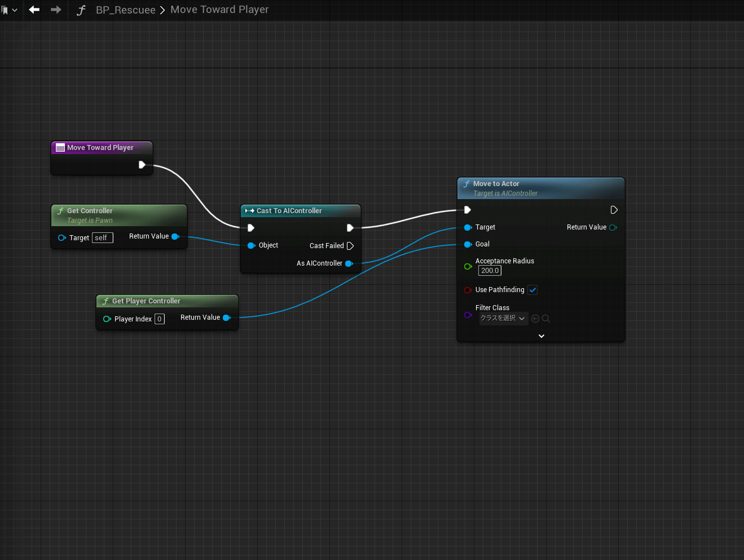Viewport: 744px width, 560px height.
Task: Click the Acceptance Radius green input pin
Action: (468, 266)
